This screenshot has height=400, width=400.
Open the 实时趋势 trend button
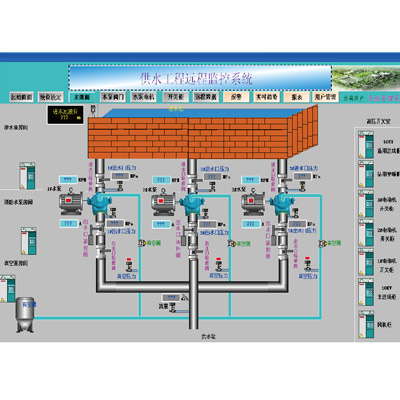[267, 97]
